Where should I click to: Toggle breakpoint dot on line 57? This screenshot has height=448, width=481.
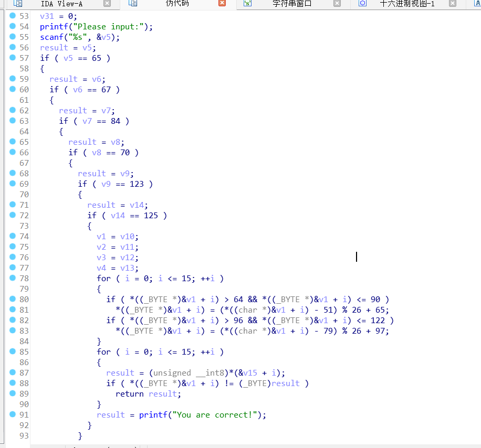[x=13, y=58]
